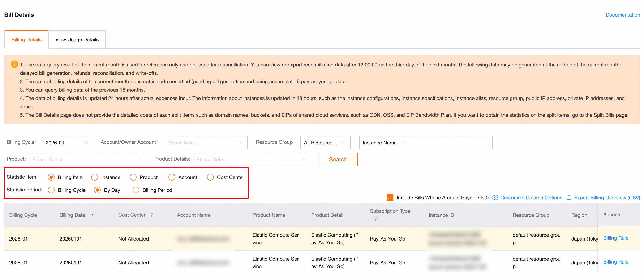Click the export upload arrow icon
The width and height of the screenshot is (644, 273).
pyautogui.click(x=569, y=198)
